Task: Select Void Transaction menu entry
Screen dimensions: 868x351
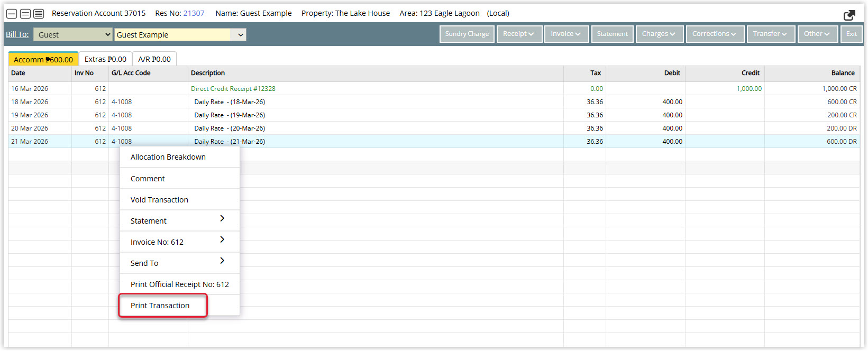Action: [180, 200]
